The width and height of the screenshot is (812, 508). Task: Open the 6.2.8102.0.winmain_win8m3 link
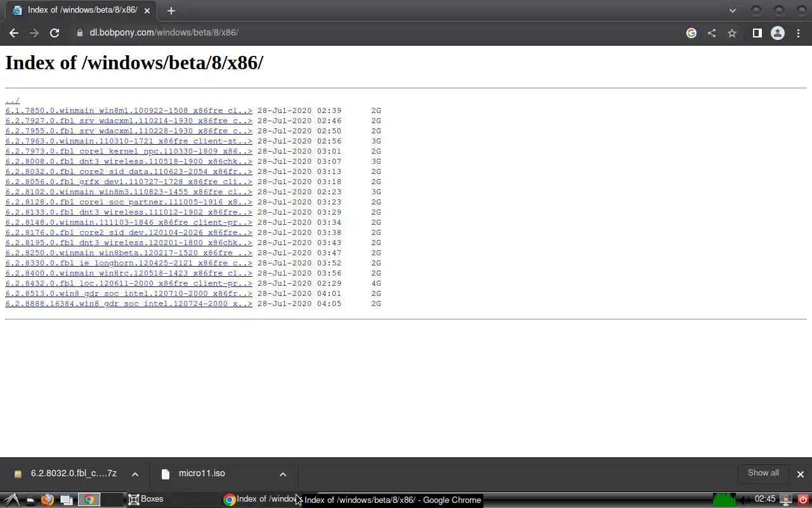click(129, 192)
